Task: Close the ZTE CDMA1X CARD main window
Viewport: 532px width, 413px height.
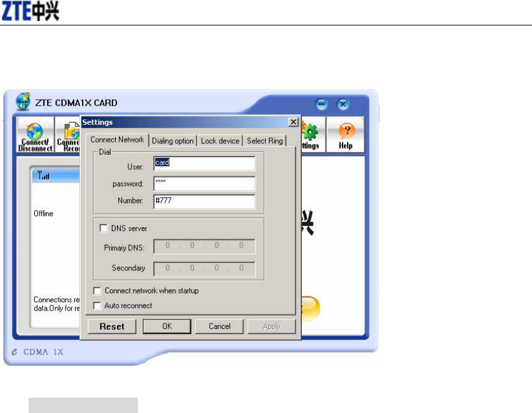Action: (343, 104)
